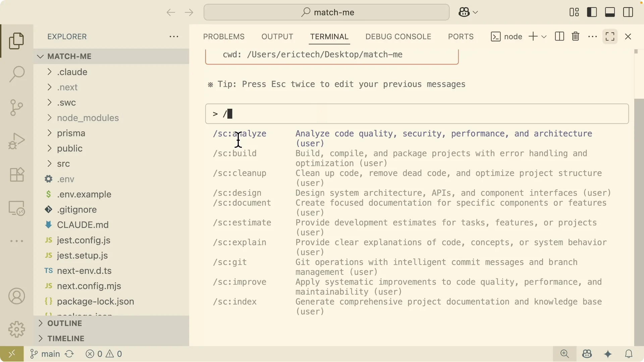Viewport: 644px width, 362px height.
Task: Toggle maximized panel size
Action: click(x=610, y=37)
